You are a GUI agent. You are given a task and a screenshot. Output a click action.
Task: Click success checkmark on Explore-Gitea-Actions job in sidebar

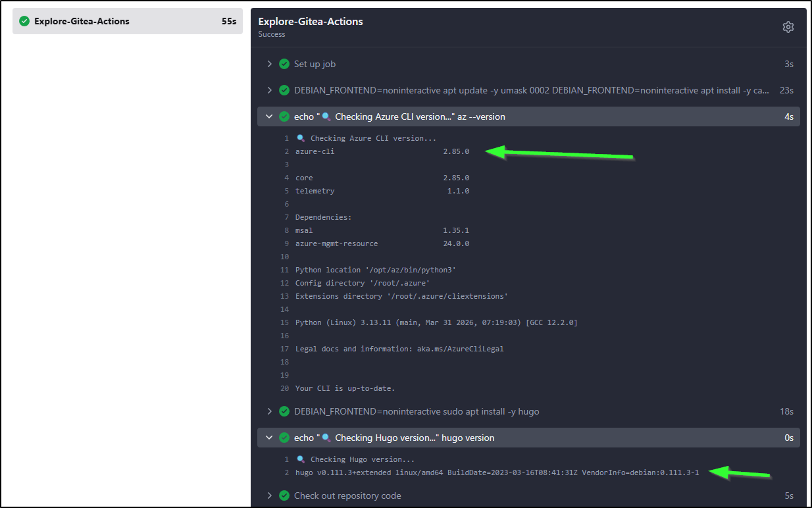[24, 21]
